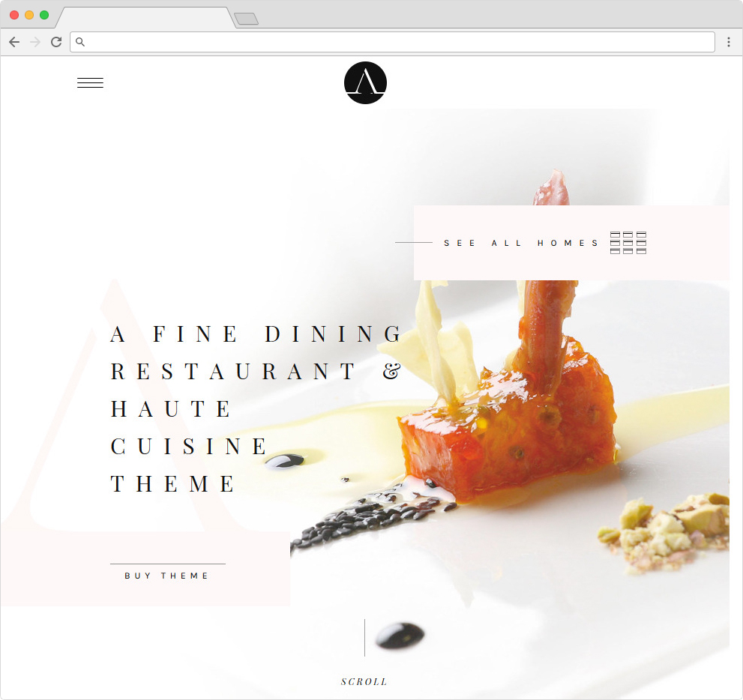The height and width of the screenshot is (700, 743).
Task: Click the homes grid icon
Action: click(628, 243)
